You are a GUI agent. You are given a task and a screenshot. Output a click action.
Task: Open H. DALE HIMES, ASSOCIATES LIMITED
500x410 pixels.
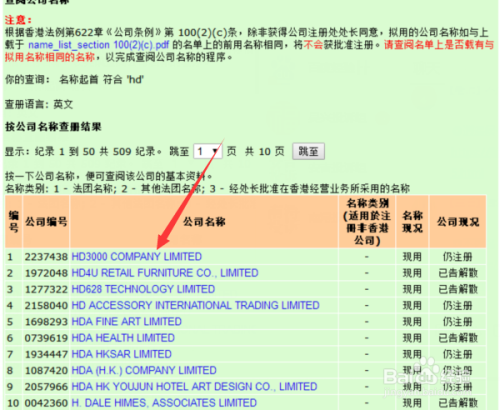tap(164, 403)
